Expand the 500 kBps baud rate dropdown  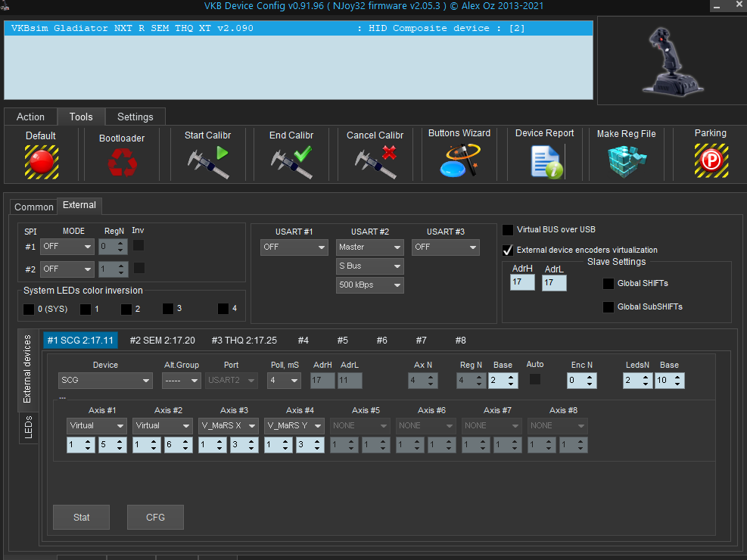370,285
